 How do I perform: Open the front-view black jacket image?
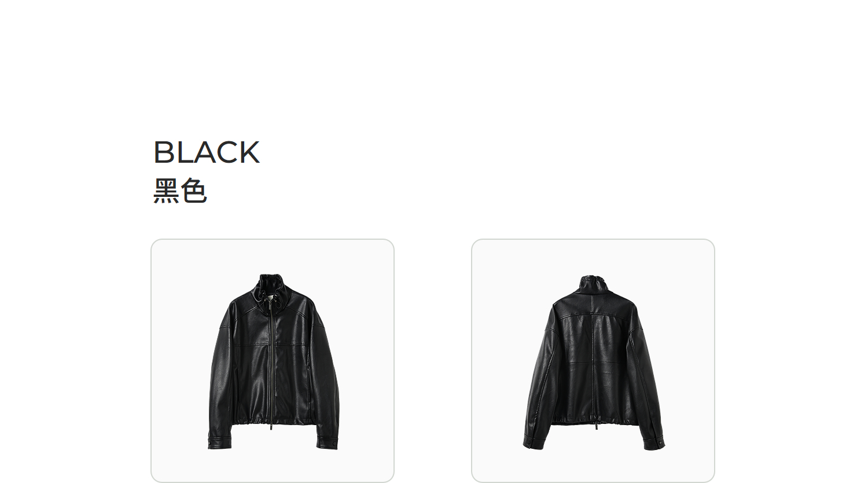273,360
